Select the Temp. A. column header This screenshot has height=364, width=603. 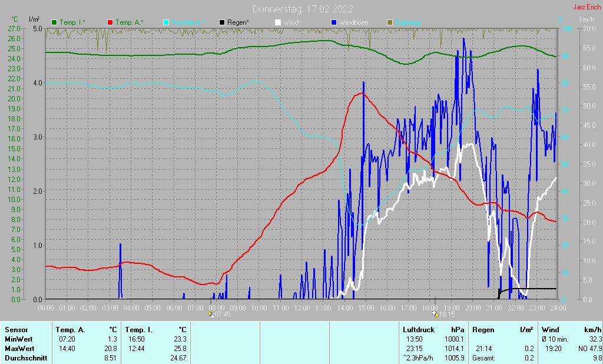coord(71,330)
